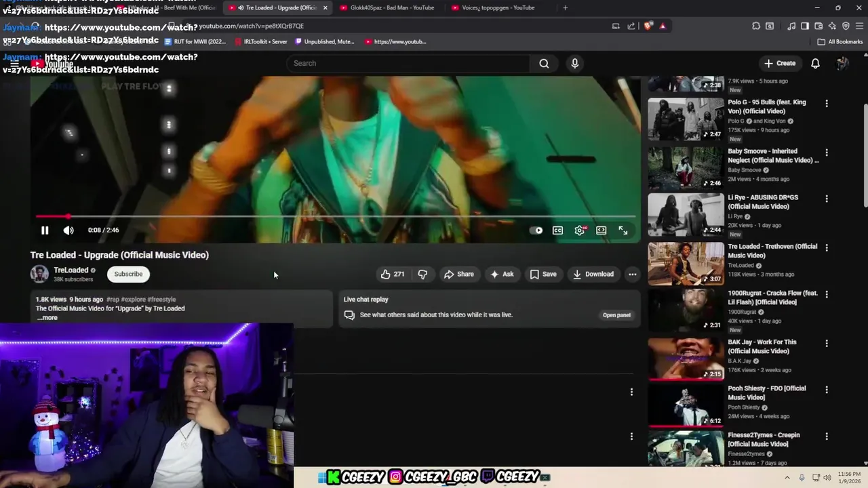Mute the video using the speaker icon
Viewport: 868px width, 488px height.
click(68, 230)
